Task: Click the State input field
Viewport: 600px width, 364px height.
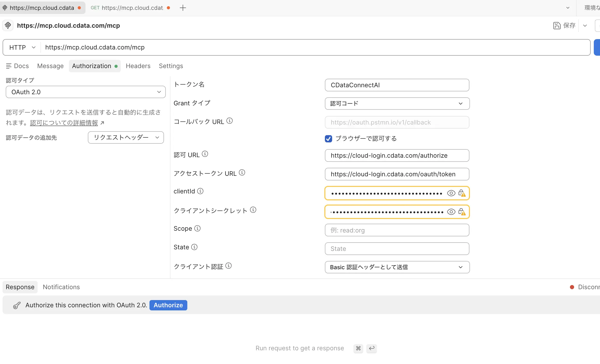Action: point(397,249)
